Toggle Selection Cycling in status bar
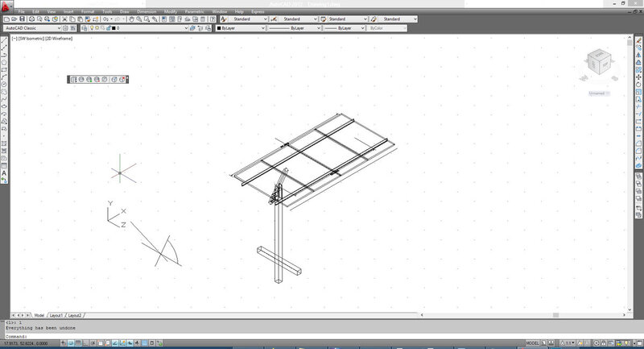Viewport: 644px width, 349px height. click(x=159, y=343)
